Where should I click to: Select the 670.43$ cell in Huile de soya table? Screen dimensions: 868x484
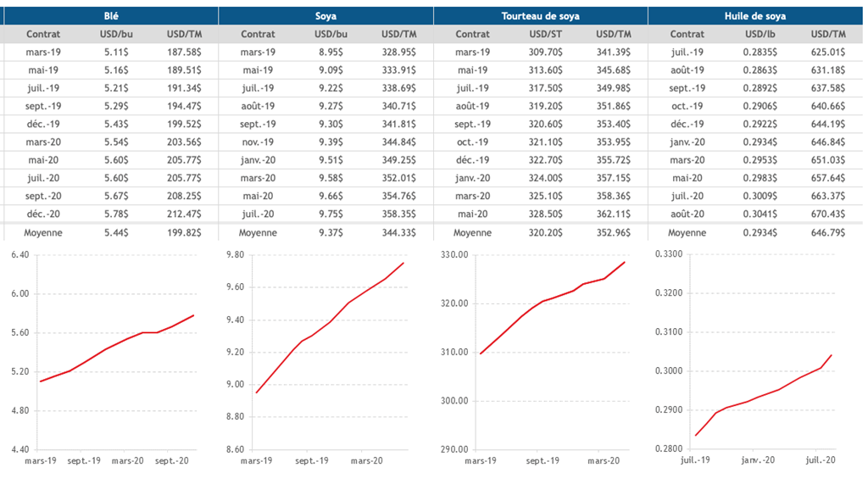coord(827,214)
